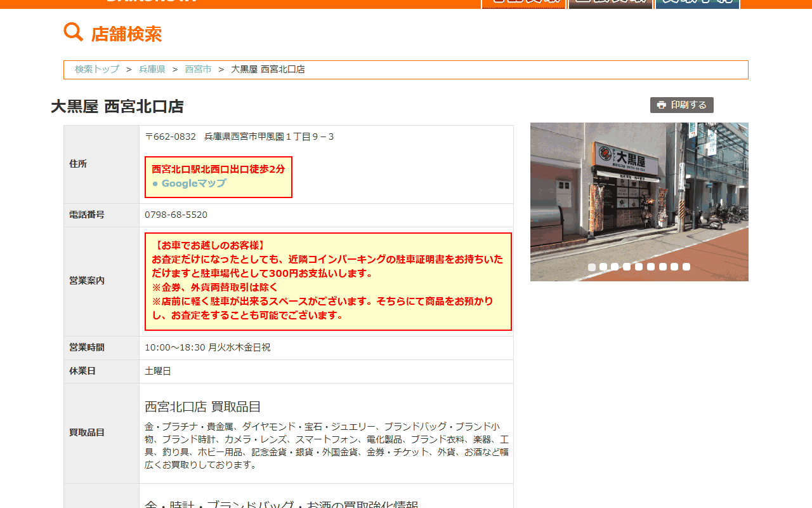Click the 印刷する print button
The height and width of the screenshot is (508, 812).
682,105
